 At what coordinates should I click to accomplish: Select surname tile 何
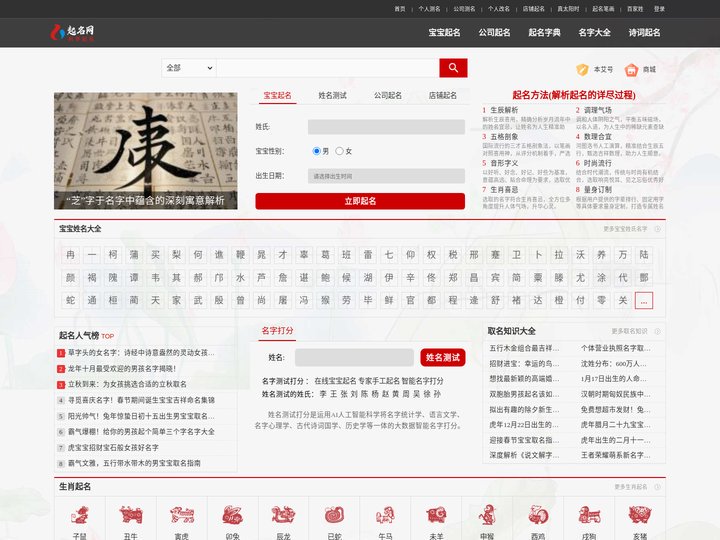[x=198, y=255]
